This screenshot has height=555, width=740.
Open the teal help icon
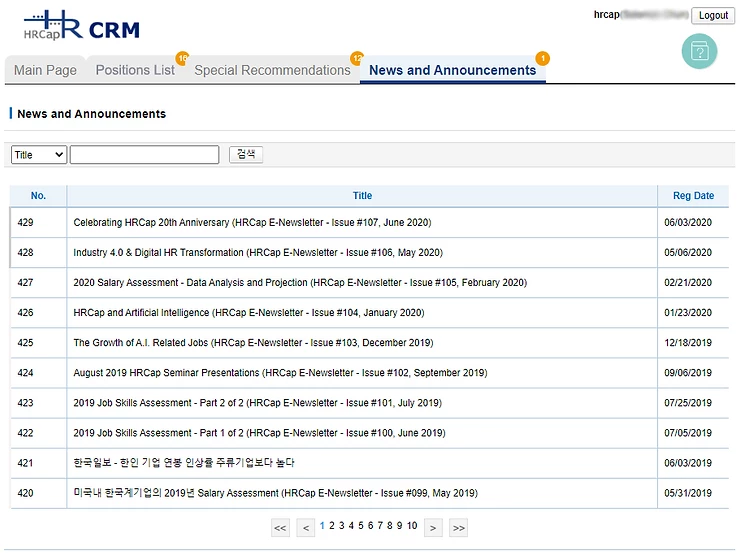(699, 51)
